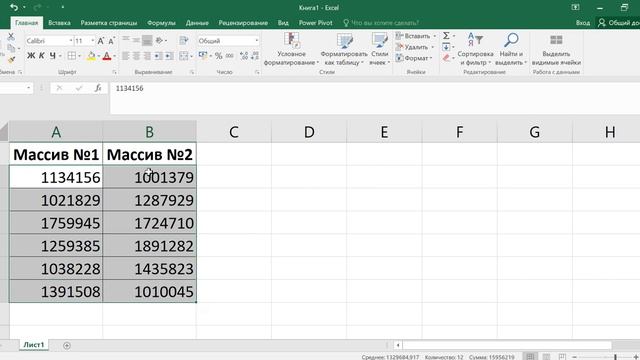640x360 pixels.
Task: Increase indent in cell
Action: coord(169,56)
